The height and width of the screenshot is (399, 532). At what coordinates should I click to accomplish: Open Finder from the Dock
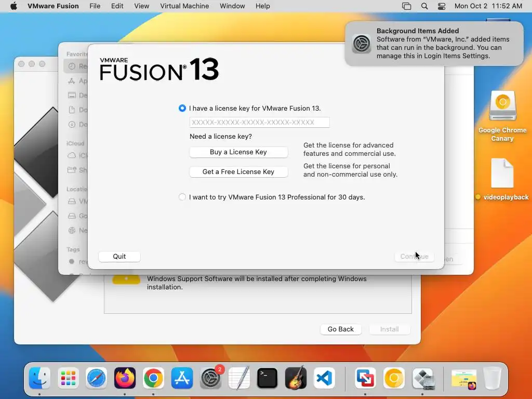39,378
